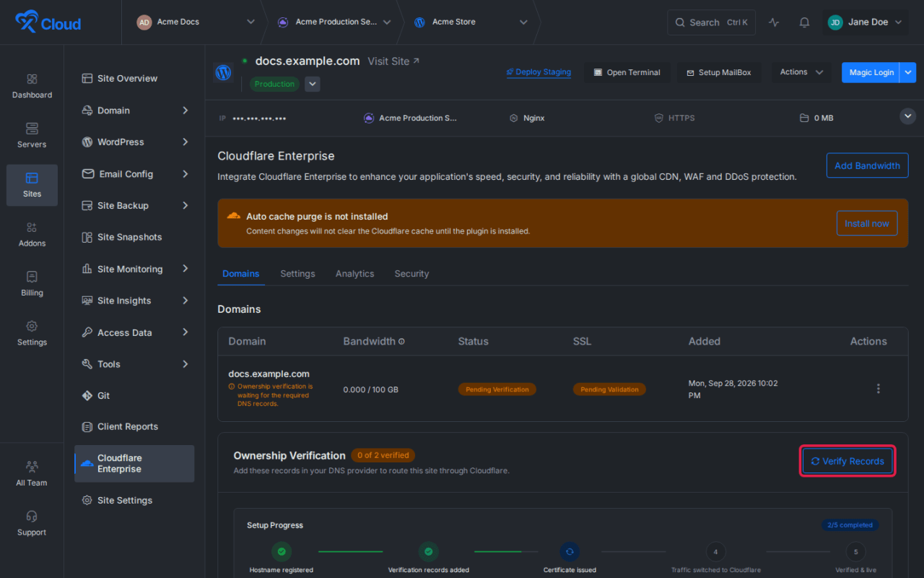Click certificate issued step icon
This screenshot has width=924, height=578.
click(570, 552)
